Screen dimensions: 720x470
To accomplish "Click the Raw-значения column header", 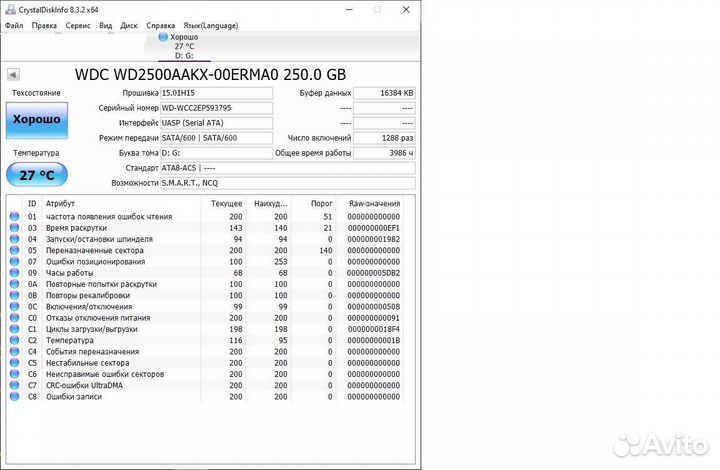I will pyautogui.click(x=374, y=203).
